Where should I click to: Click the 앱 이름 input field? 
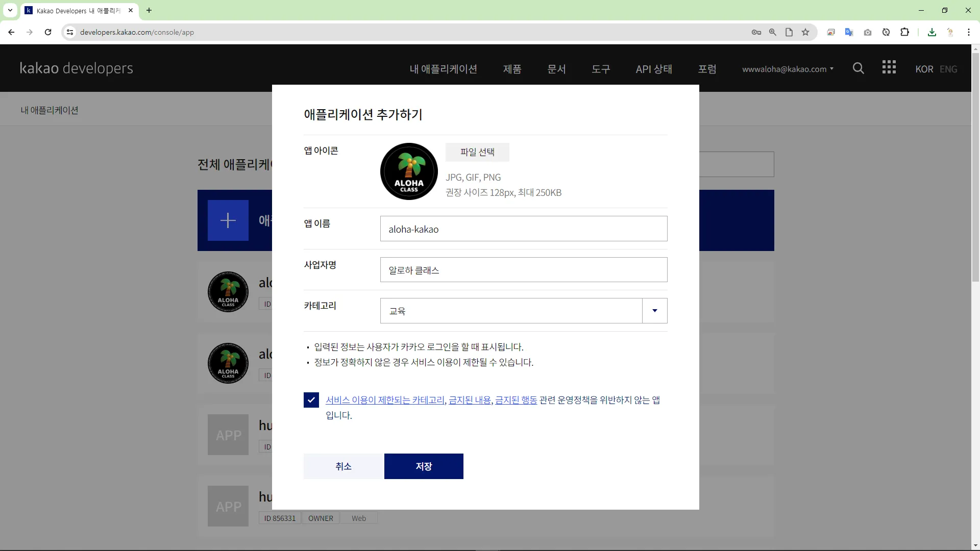click(523, 229)
